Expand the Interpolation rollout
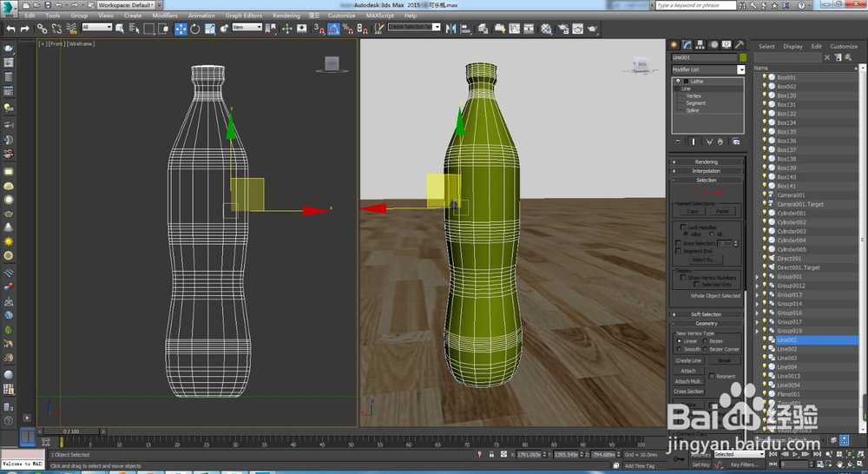The image size is (868, 474). tap(707, 171)
